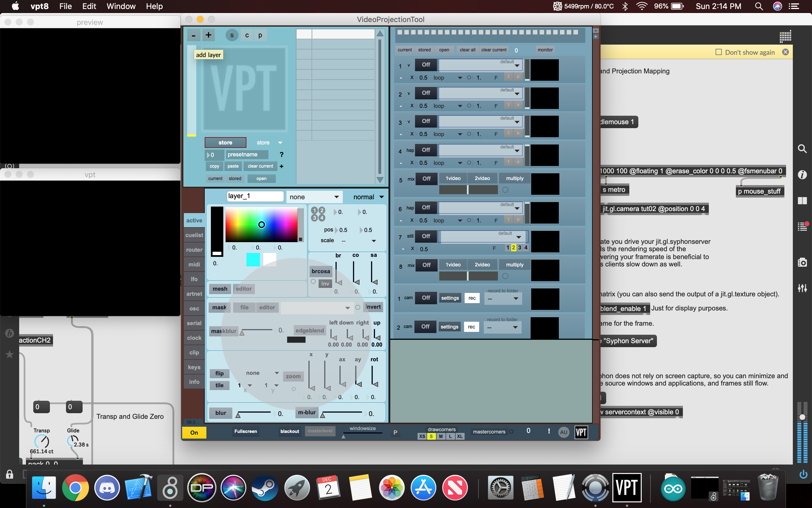Open Arduino in the Dock
The image size is (812, 508).
pyautogui.click(x=673, y=487)
